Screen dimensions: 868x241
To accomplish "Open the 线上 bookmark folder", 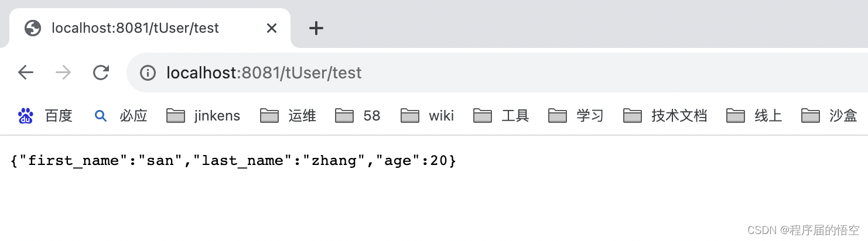I will [754, 116].
